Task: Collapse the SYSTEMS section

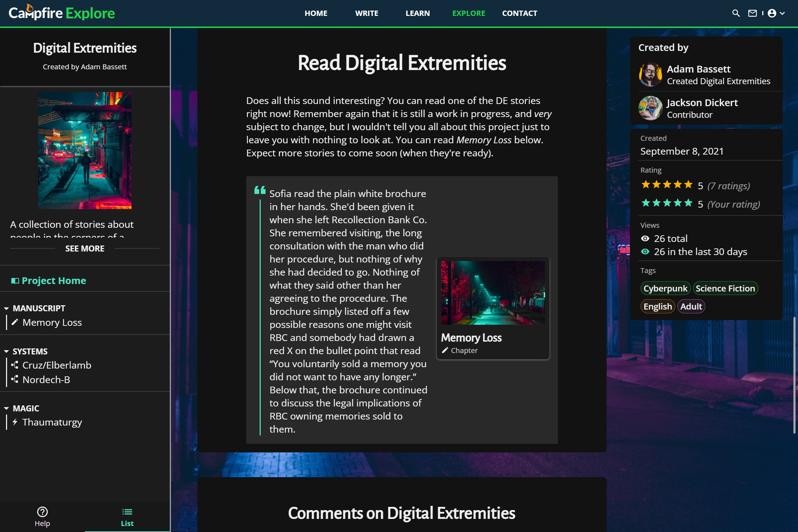Action: [6, 352]
